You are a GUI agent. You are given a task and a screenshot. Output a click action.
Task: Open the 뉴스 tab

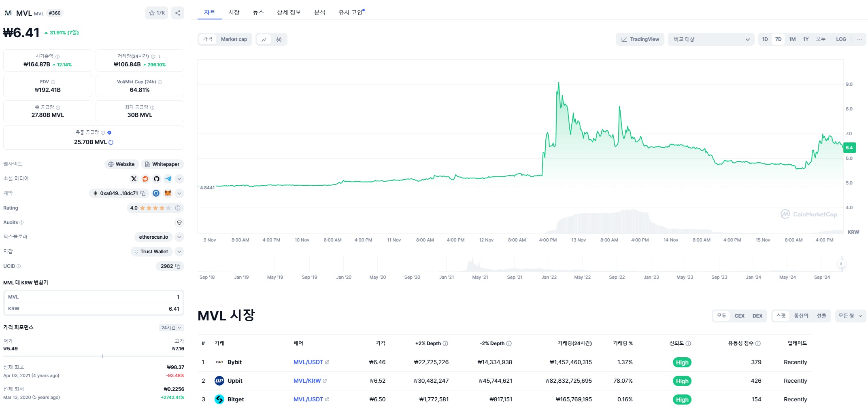pos(258,13)
